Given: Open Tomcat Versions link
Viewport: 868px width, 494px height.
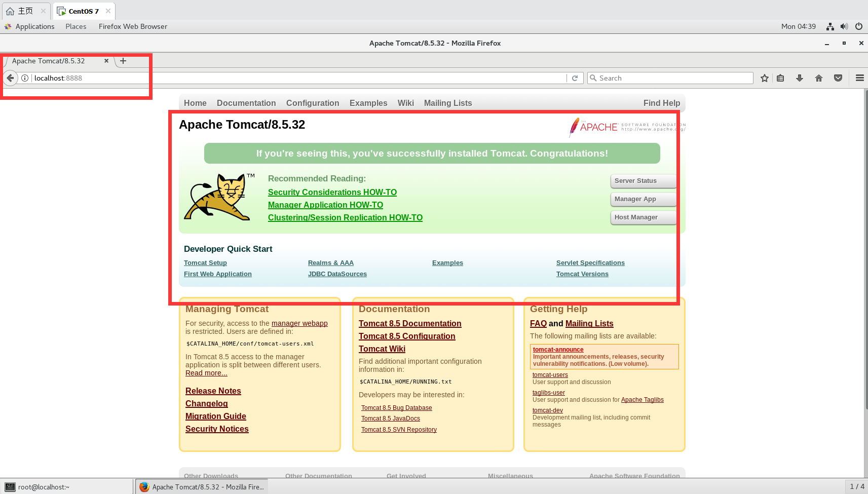Looking at the screenshot, I should [582, 274].
